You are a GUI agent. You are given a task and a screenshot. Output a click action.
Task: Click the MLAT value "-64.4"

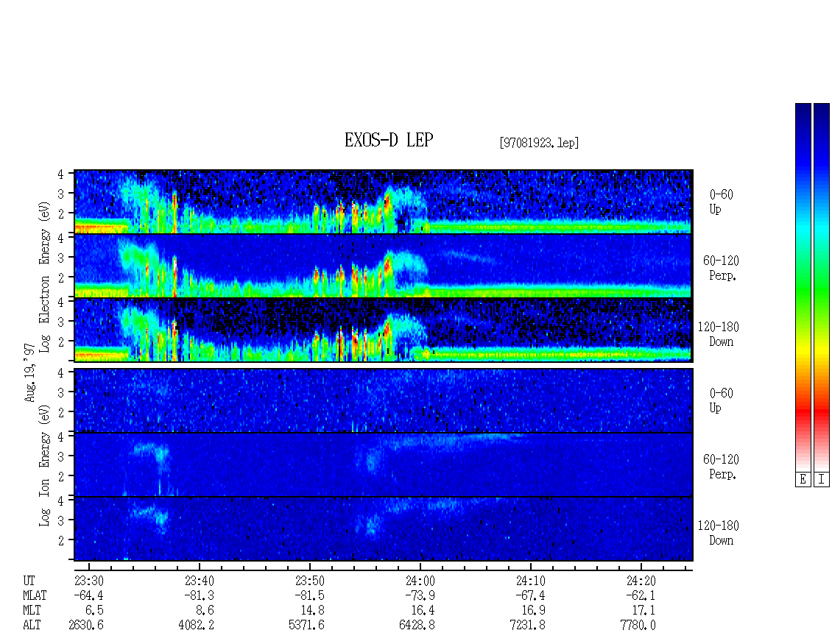click(88, 595)
